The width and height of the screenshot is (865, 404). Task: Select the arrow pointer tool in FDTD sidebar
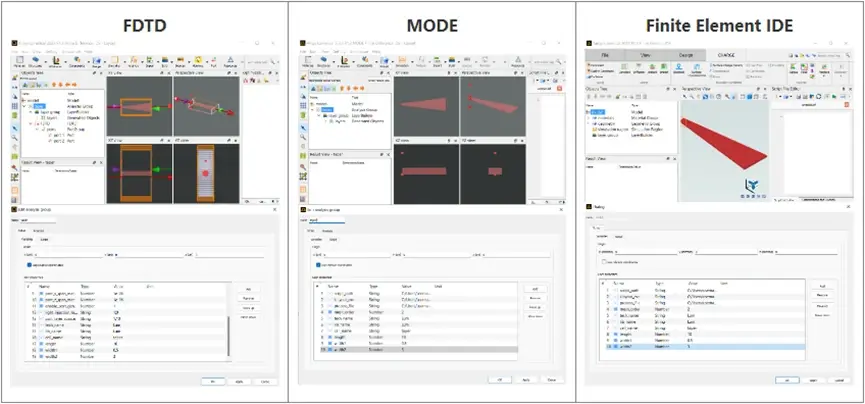[15, 129]
